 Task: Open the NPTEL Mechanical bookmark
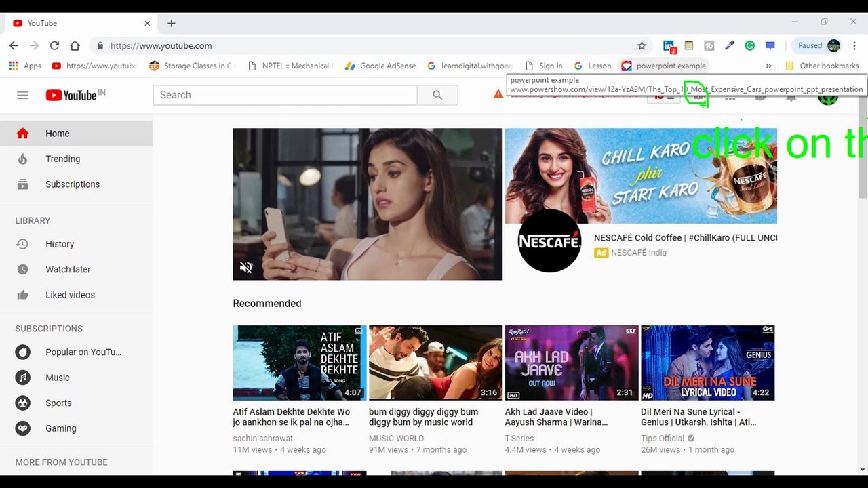[290, 66]
